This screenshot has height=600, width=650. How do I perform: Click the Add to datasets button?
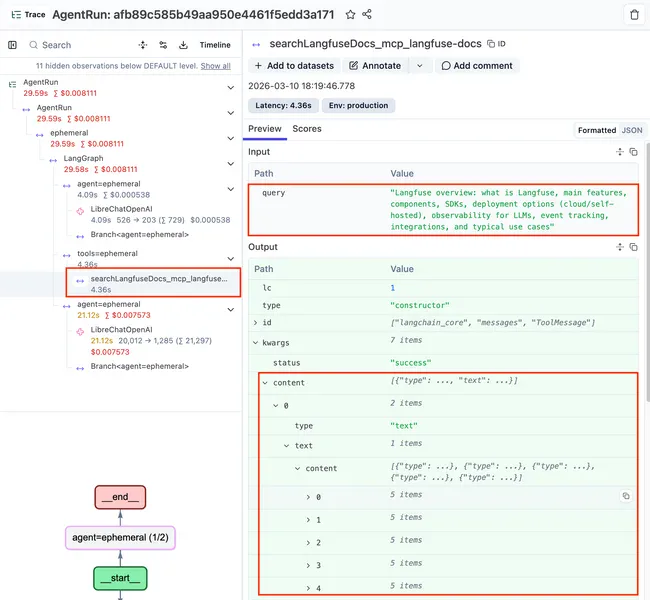[x=294, y=66]
